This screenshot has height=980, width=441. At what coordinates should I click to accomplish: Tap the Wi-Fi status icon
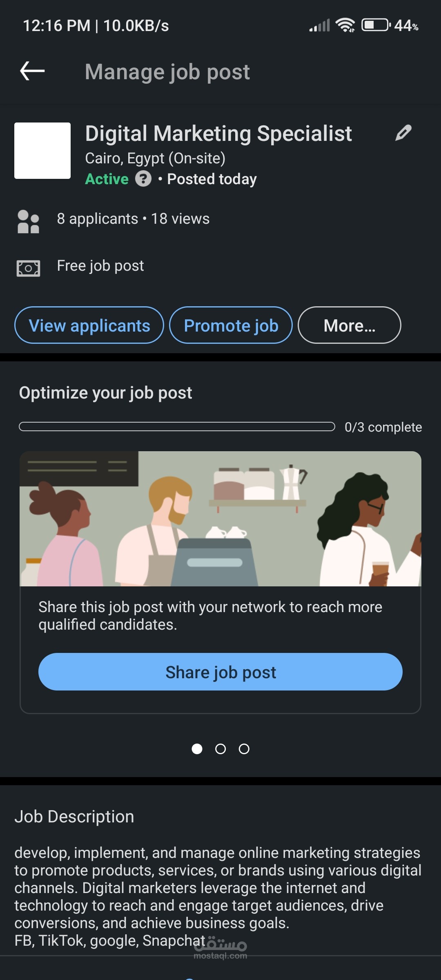(x=345, y=25)
